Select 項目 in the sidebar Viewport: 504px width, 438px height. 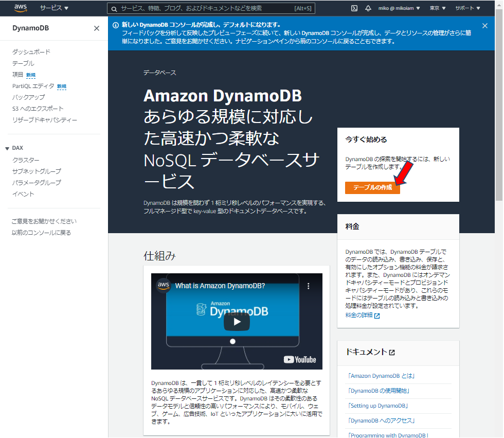(17, 75)
